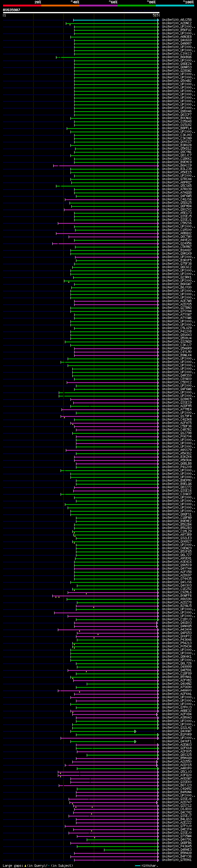Select the UniRef100_Q9DEZ4 label
This screenshot has height=868, width=197.
click(176, 64)
